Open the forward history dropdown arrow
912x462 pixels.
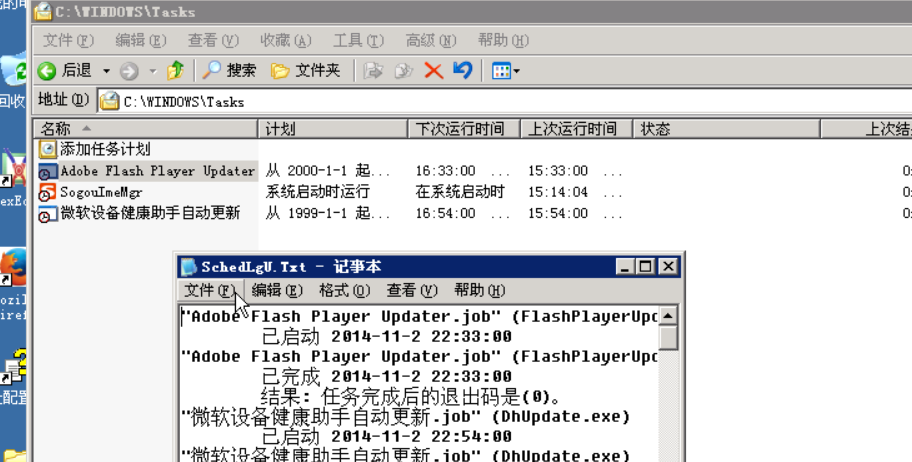[x=153, y=72]
